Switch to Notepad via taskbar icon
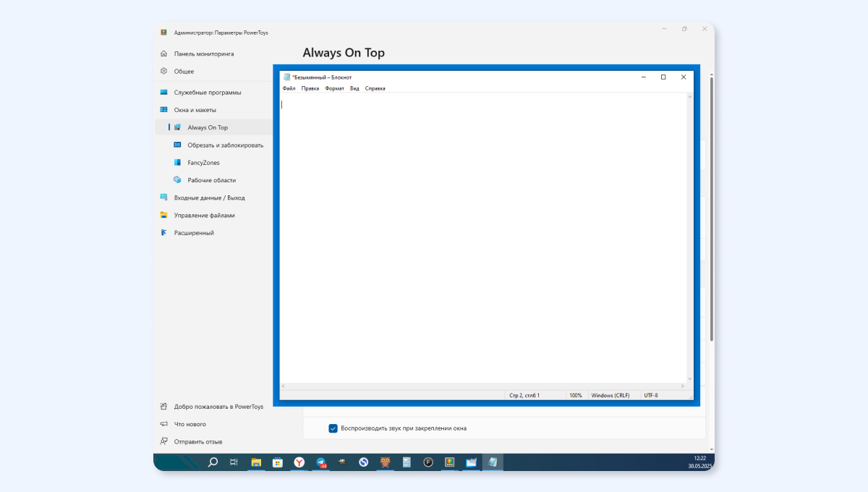The width and height of the screenshot is (868, 492). (493, 462)
